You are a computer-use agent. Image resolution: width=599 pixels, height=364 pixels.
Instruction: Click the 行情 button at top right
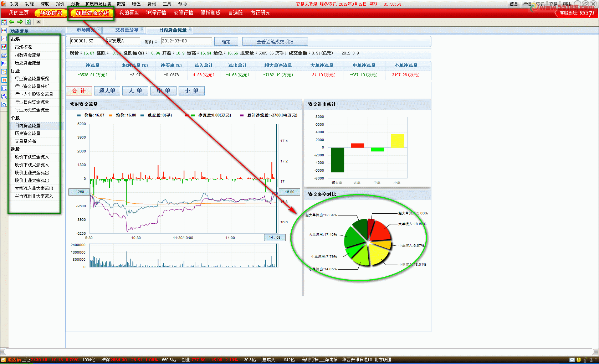coord(527,4)
